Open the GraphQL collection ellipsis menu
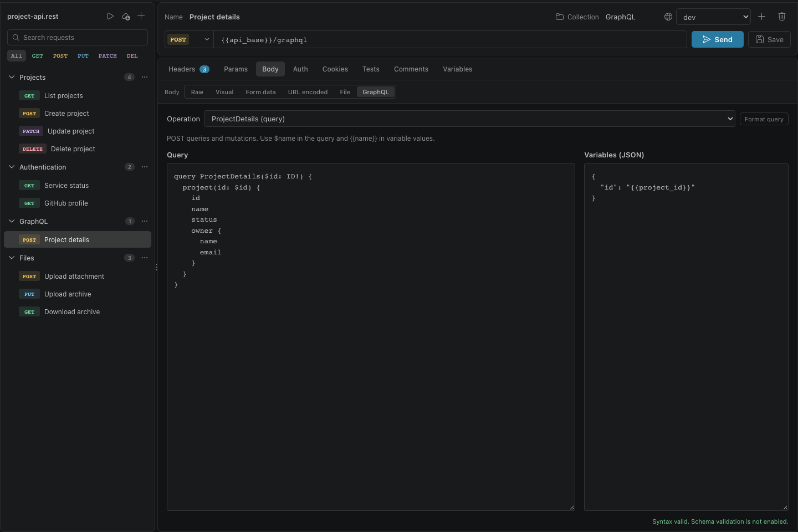This screenshot has width=798, height=532. pos(145,221)
